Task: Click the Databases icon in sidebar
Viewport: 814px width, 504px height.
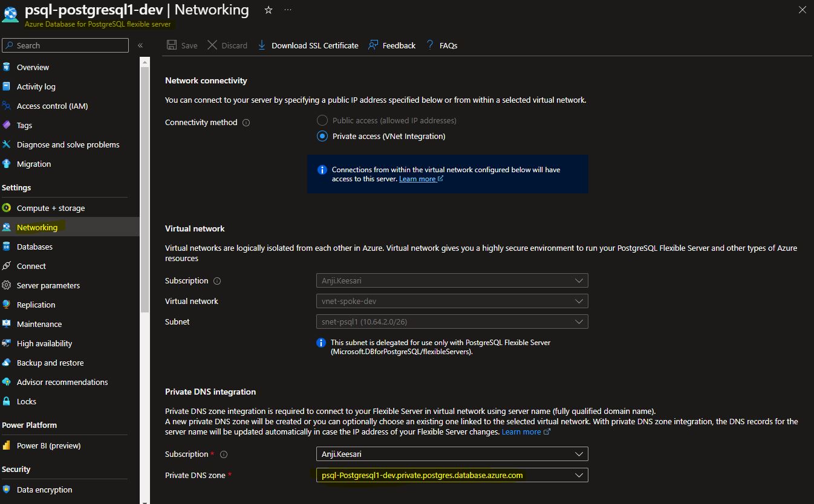Action: pos(7,247)
